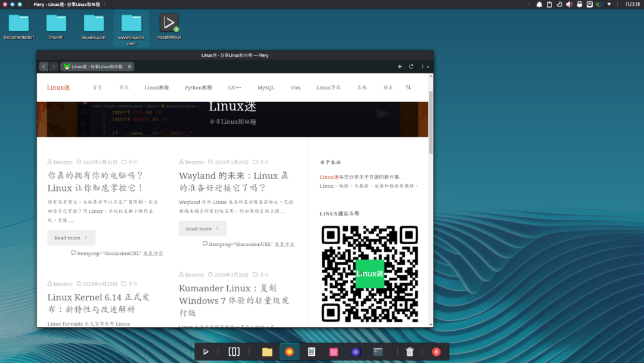Open the 资讯 nav menu item
The height and width of the screenshot is (363, 644).
click(123, 88)
